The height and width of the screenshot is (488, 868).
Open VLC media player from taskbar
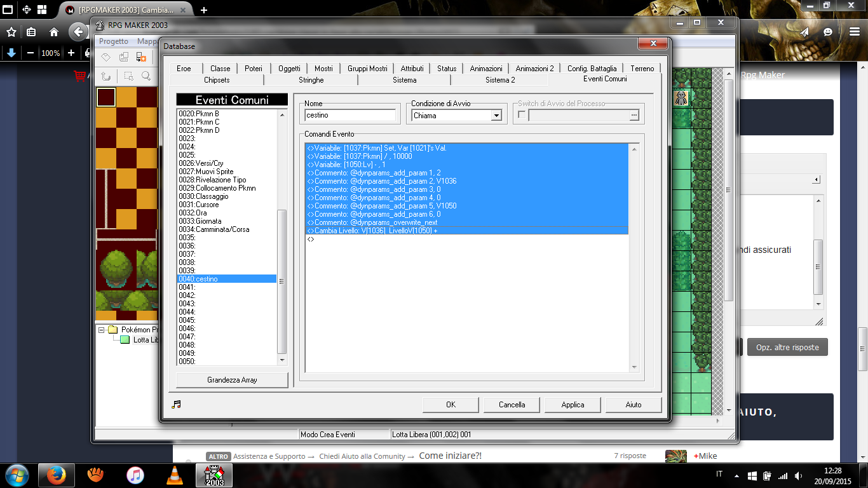click(x=173, y=475)
